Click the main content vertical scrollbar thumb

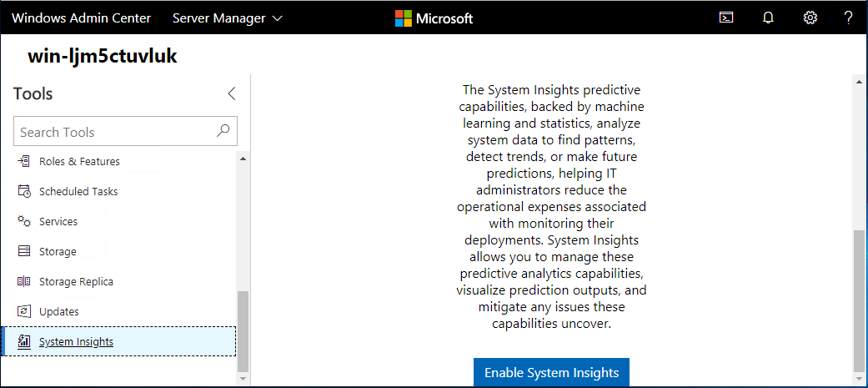coord(859,299)
